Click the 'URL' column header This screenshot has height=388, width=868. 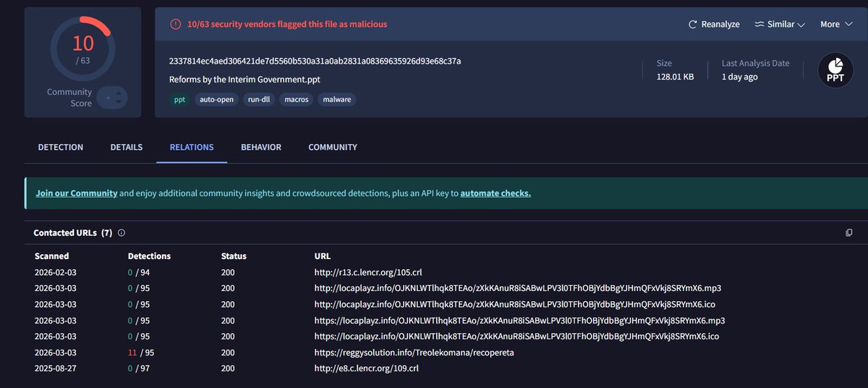point(323,256)
